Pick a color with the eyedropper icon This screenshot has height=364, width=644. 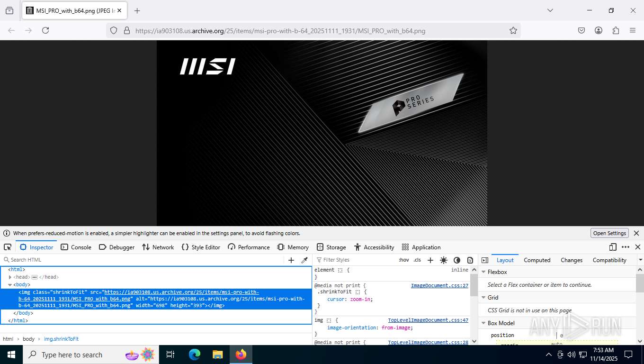tap(304, 260)
